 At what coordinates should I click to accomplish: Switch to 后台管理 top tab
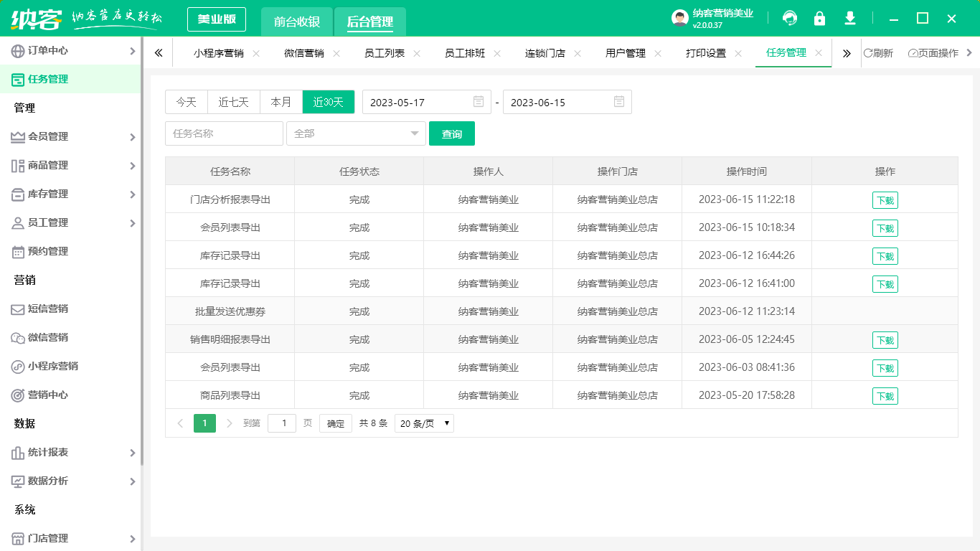[x=370, y=22]
